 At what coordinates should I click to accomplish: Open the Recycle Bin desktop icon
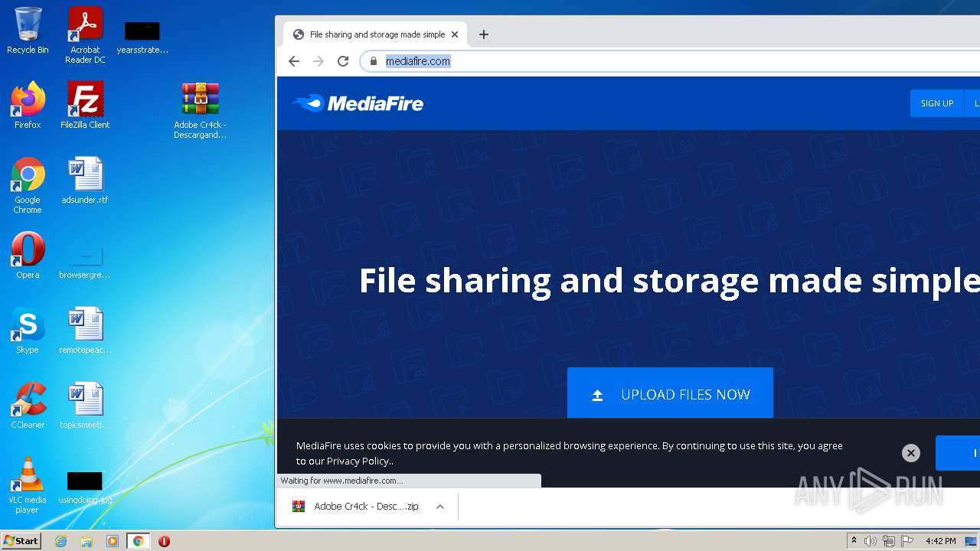point(28,31)
